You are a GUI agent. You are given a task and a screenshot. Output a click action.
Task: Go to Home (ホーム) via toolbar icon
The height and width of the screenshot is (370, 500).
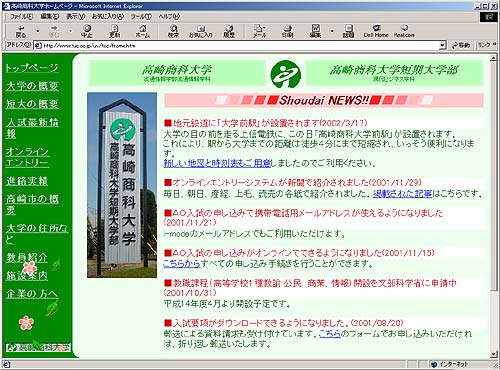(x=142, y=31)
